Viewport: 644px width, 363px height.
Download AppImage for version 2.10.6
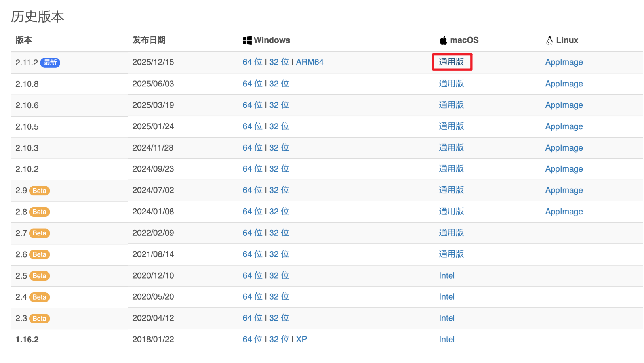pyautogui.click(x=564, y=105)
